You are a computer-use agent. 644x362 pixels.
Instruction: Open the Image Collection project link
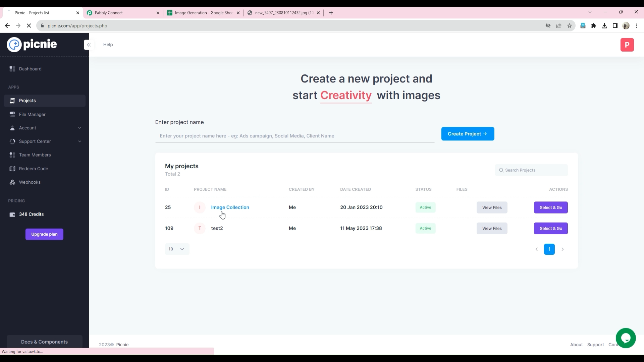[x=230, y=207]
